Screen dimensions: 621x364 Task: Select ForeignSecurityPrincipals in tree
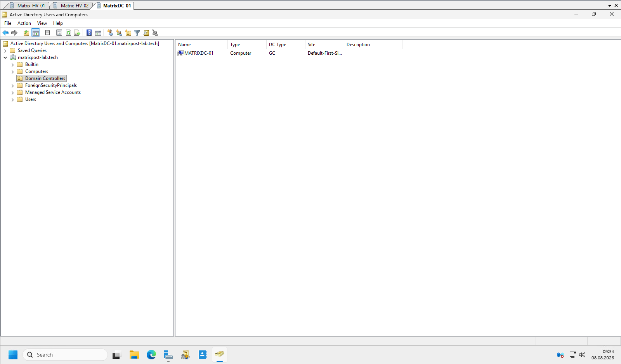click(51, 85)
